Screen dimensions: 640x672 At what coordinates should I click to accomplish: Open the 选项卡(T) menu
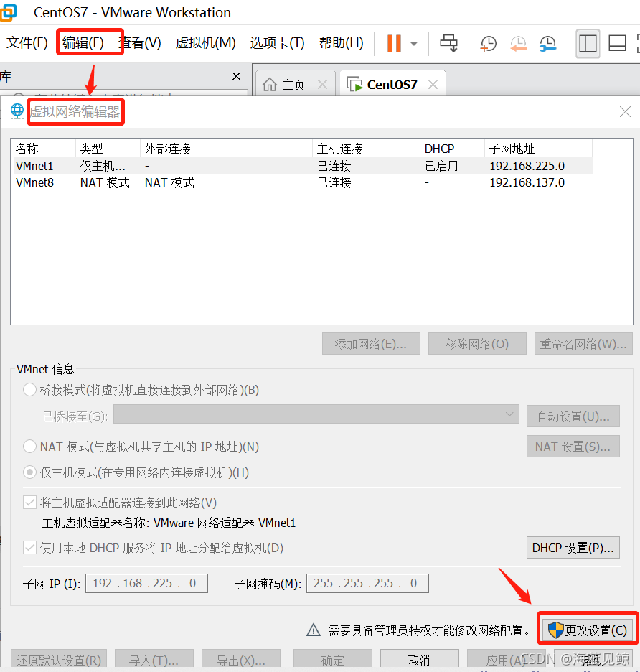click(x=277, y=43)
